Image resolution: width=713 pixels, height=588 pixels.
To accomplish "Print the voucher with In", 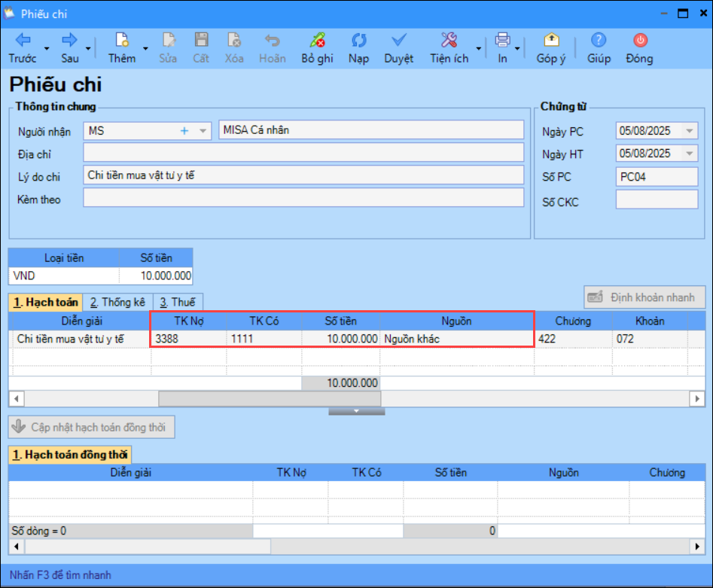I will pyautogui.click(x=502, y=47).
